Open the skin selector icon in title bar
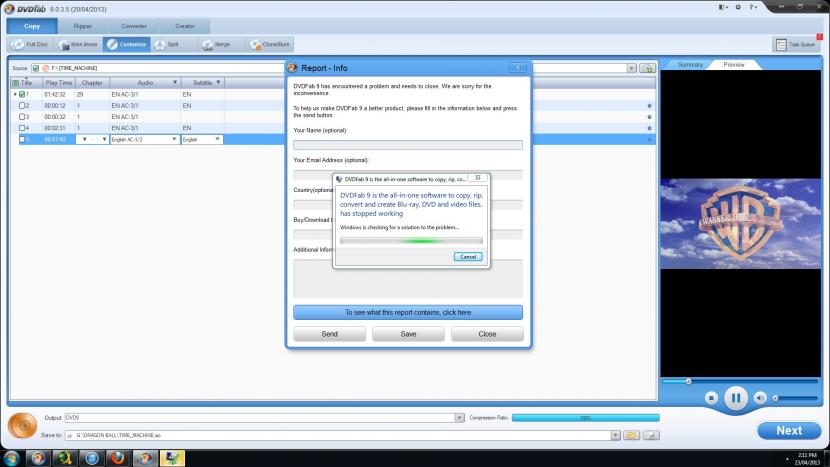This screenshot has height=467, width=830. [723, 7]
